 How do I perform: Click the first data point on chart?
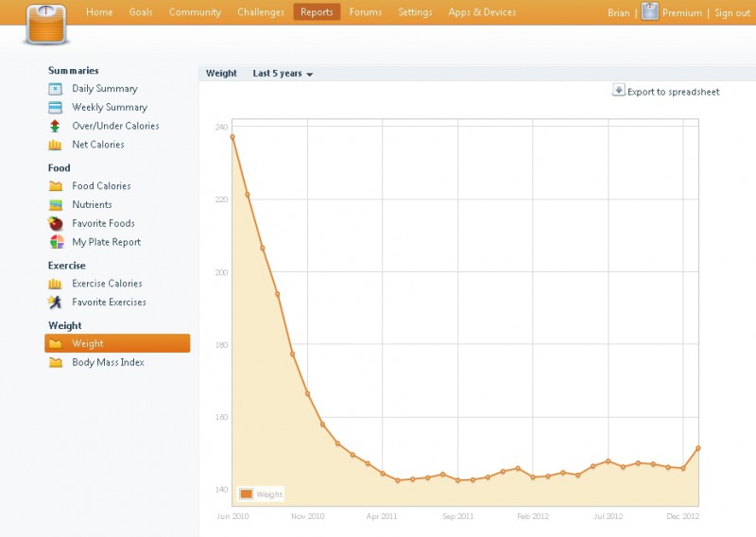click(x=232, y=137)
